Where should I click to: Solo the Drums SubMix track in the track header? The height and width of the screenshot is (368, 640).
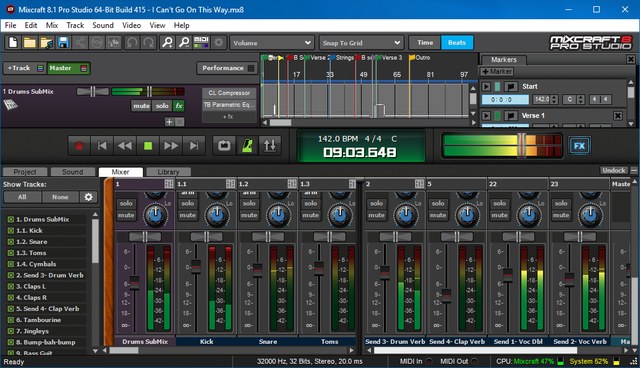162,106
